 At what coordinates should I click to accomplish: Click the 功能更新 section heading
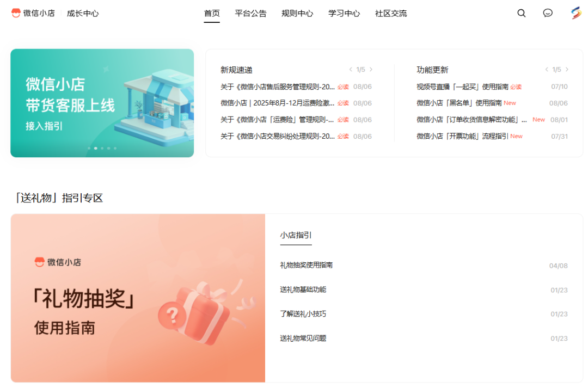[x=432, y=70]
